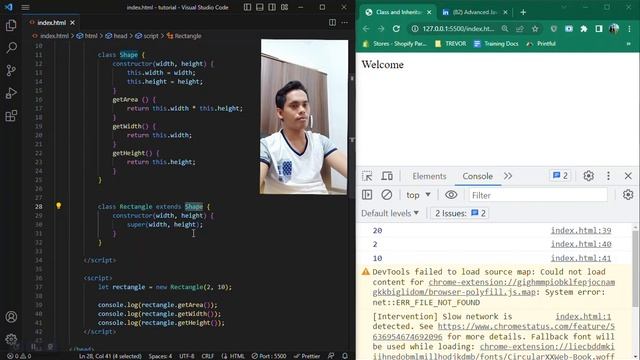The image size is (640, 360).
Task: Open Chrome extensions puzzle icon
Action: [x=584, y=29]
